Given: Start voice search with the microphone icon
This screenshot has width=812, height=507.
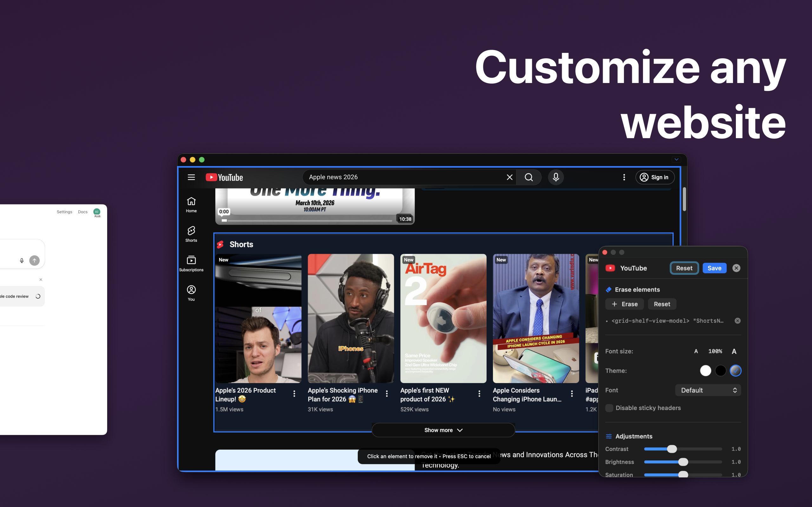Looking at the screenshot, I should pyautogui.click(x=555, y=177).
